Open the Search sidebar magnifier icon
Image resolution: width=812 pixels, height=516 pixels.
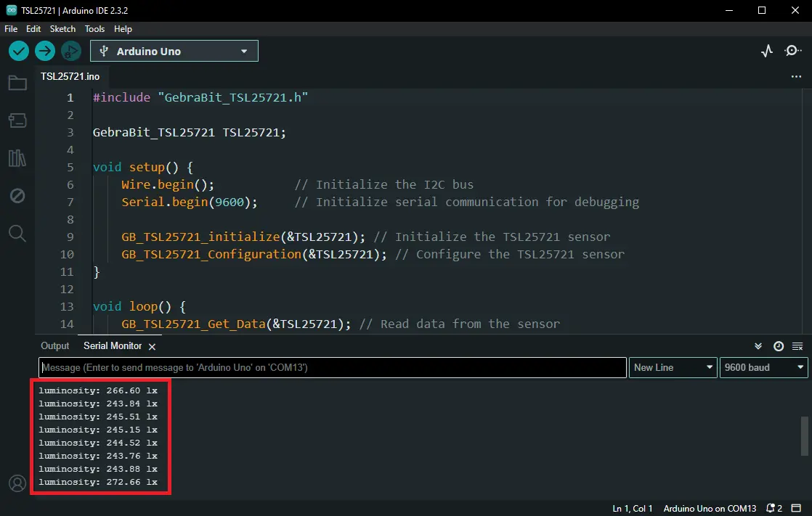pos(17,234)
